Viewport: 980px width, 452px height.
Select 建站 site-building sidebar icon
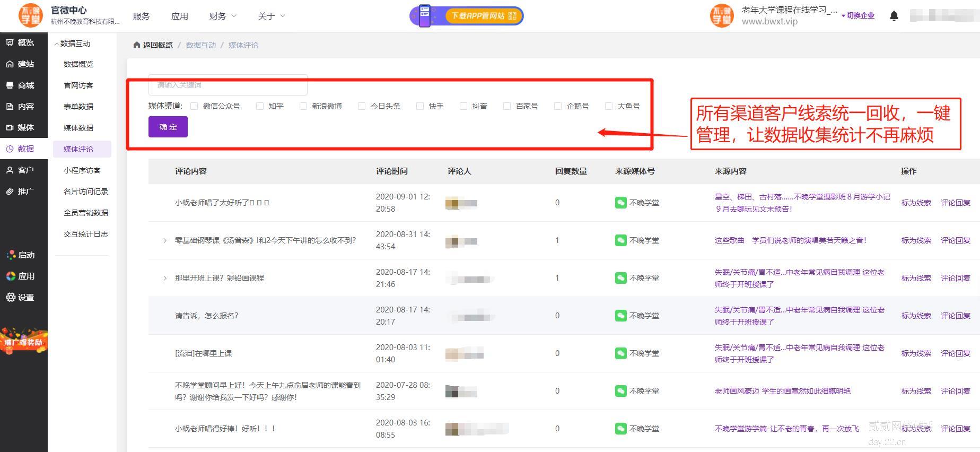(10, 64)
